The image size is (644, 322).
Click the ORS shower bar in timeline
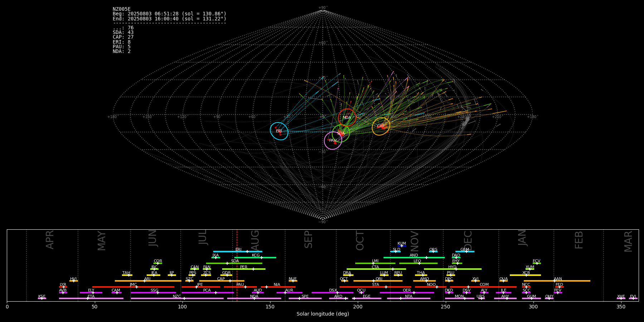(433, 252)
